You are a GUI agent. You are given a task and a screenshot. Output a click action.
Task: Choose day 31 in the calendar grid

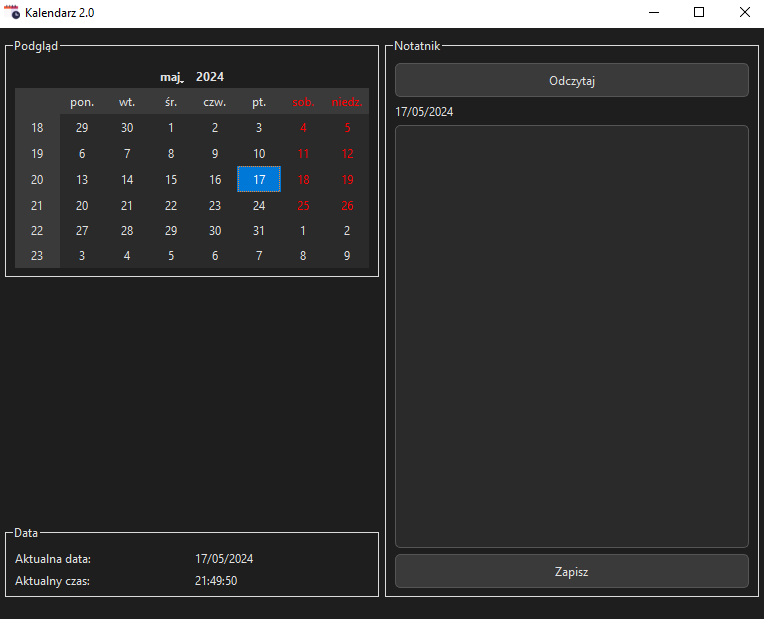coord(259,230)
